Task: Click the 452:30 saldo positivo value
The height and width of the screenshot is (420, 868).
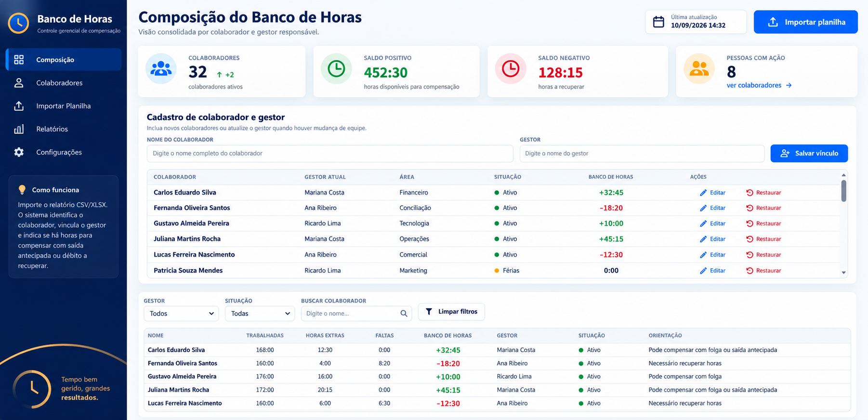Action: pyautogui.click(x=386, y=73)
